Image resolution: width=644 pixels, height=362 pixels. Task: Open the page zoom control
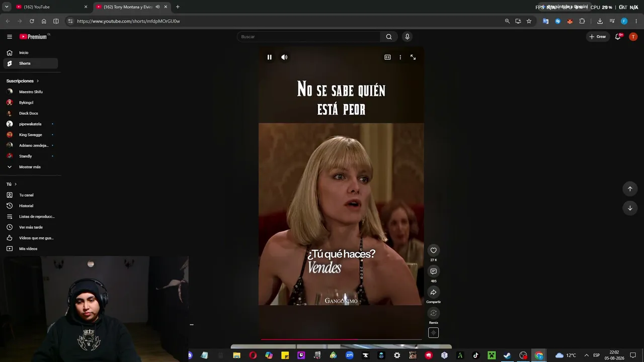click(507, 21)
